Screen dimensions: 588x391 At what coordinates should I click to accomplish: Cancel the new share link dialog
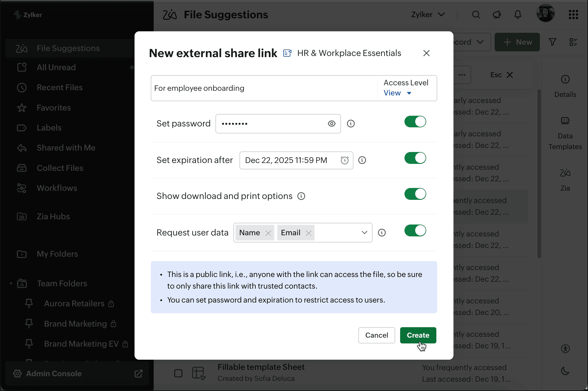376,335
